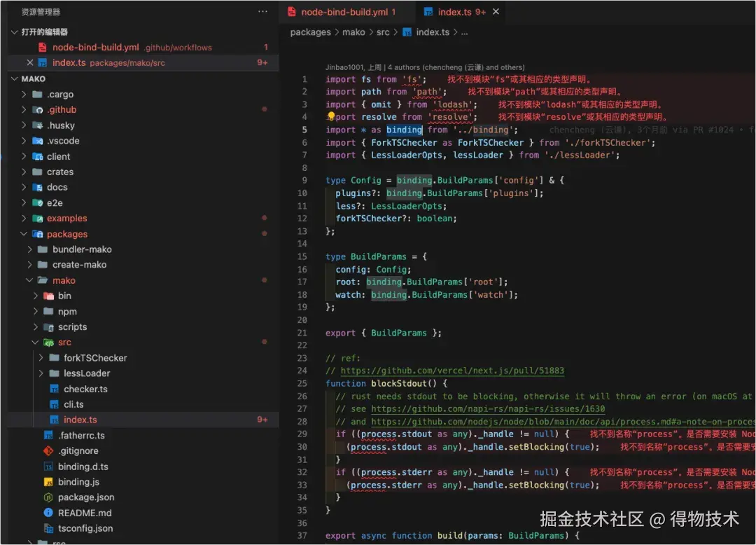
Task: Open the .fatherrc.ts file
Action: 143,436
